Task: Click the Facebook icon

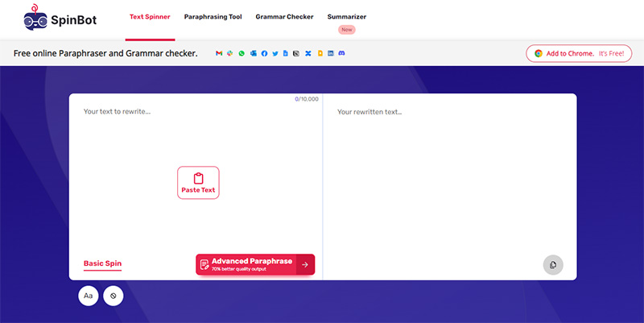Action: click(x=264, y=53)
